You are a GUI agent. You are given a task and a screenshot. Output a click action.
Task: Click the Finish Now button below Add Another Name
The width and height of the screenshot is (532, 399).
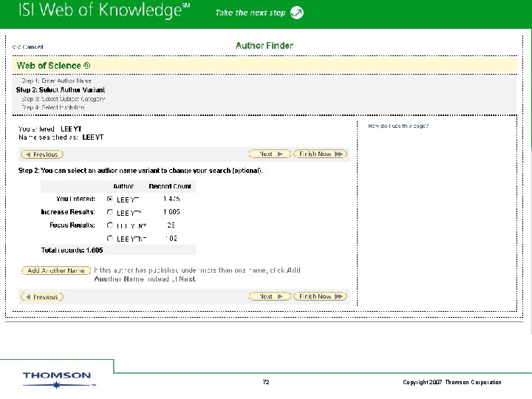pyautogui.click(x=320, y=296)
